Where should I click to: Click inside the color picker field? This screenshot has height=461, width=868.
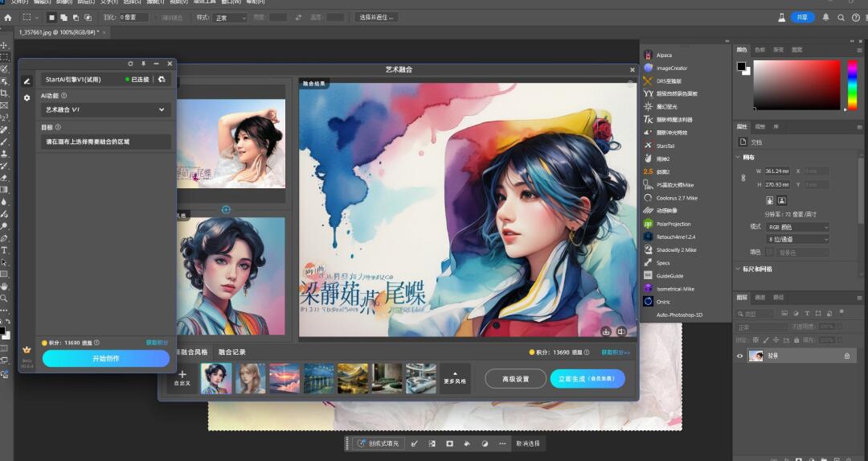point(796,84)
